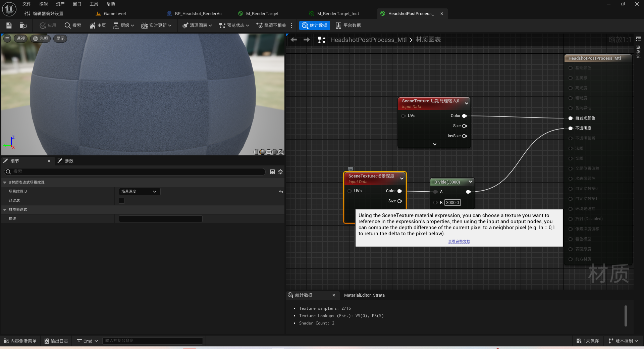The width and height of the screenshot is (644, 349).
Task: Open the 层级 hierarchy dropdown
Action: (x=123, y=26)
